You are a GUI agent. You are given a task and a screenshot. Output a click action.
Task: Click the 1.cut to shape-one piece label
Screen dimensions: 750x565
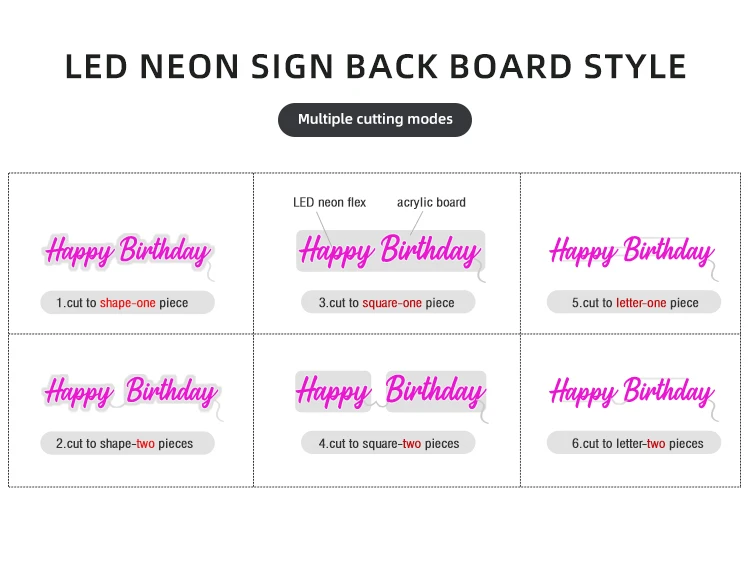click(x=128, y=302)
